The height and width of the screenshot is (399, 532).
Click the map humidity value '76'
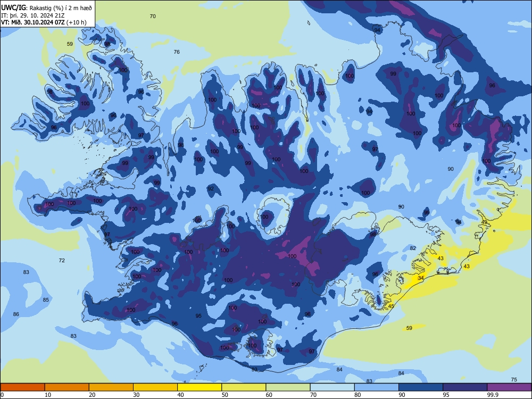(x=177, y=52)
